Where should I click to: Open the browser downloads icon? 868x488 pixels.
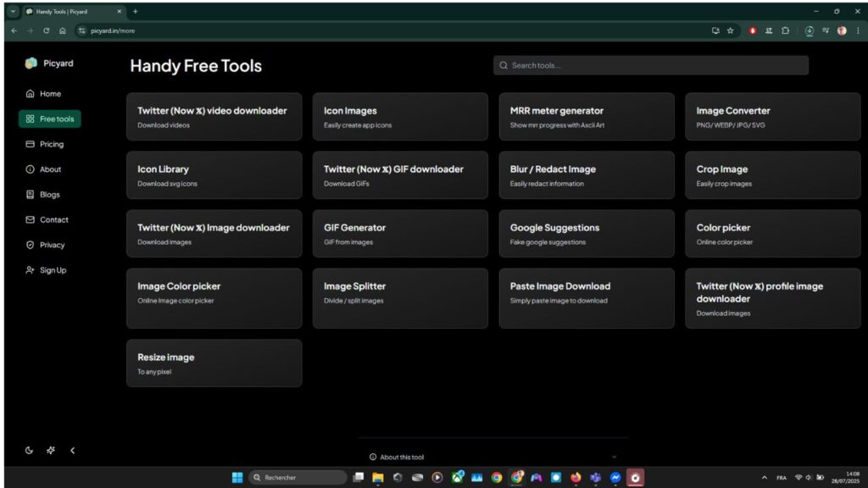click(x=809, y=31)
